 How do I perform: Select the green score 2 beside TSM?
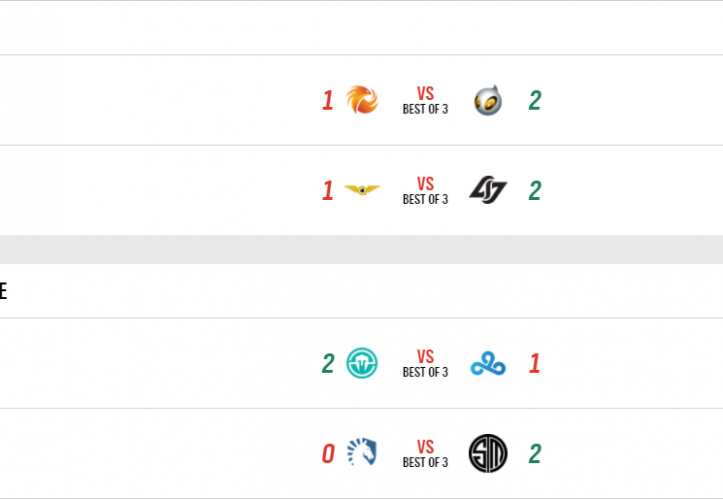[x=535, y=454]
